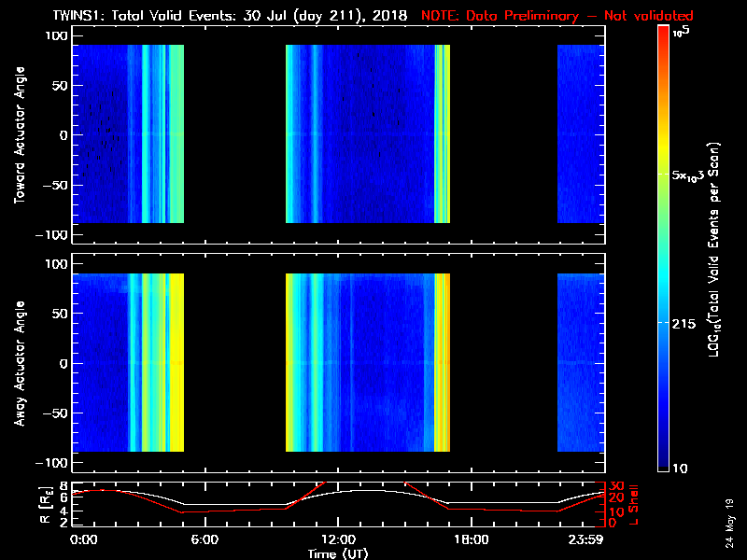Screen dimensions: 747x560
Task: Click the '-100' tick label on the Away panel
Action: pos(53,463)
